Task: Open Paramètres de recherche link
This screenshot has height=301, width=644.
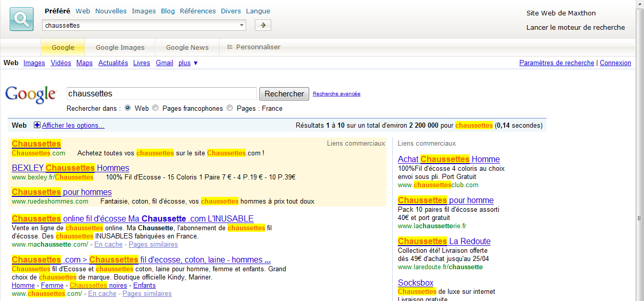Action: 557,63
